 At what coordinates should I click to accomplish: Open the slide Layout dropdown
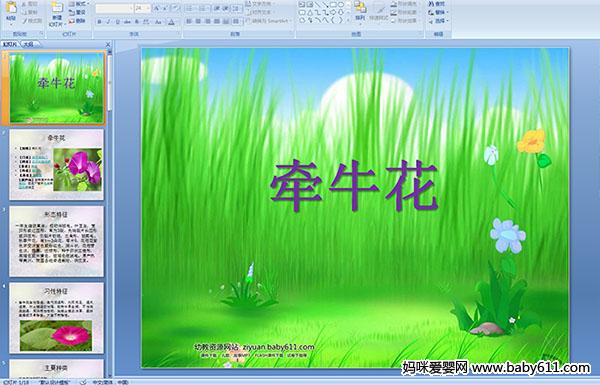click(x=78, y=3)
